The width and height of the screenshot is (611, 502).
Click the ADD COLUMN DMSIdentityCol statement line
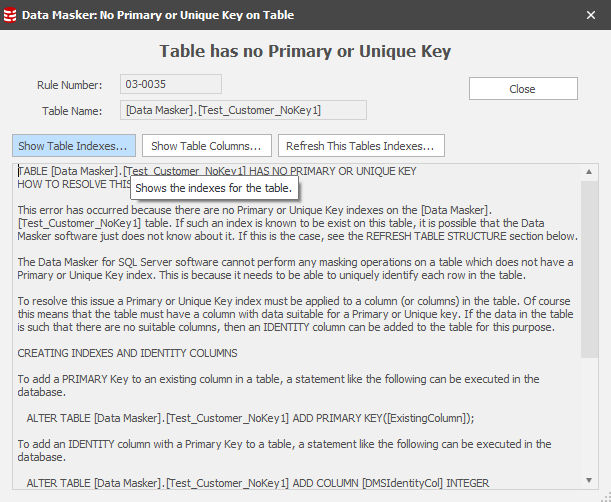(x=257, y=483)
